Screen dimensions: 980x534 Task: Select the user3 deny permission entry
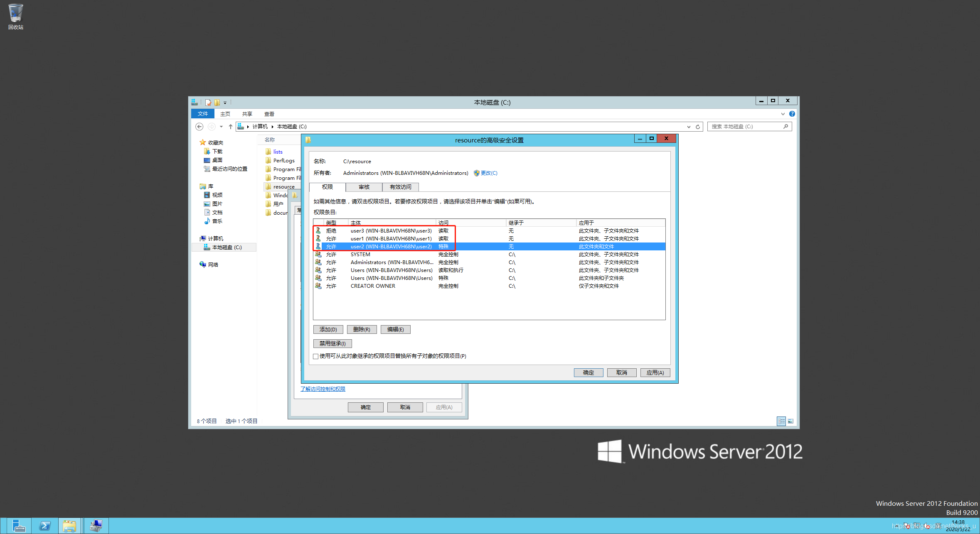pos(391,231)
